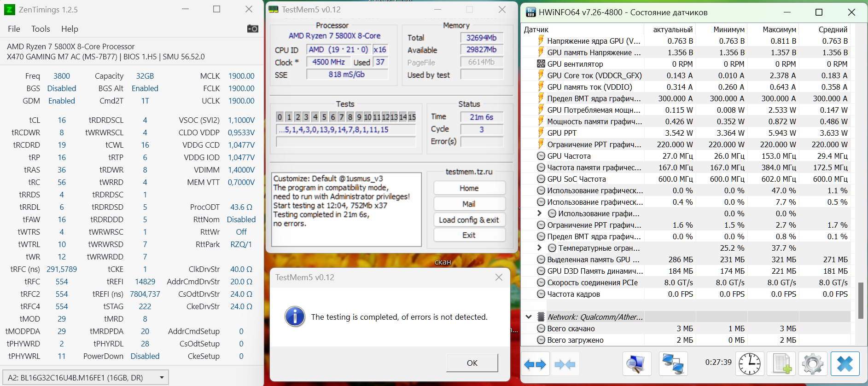
Task: Click tREFI value 14829 in ZenTimings
Action: pos(145,282)
